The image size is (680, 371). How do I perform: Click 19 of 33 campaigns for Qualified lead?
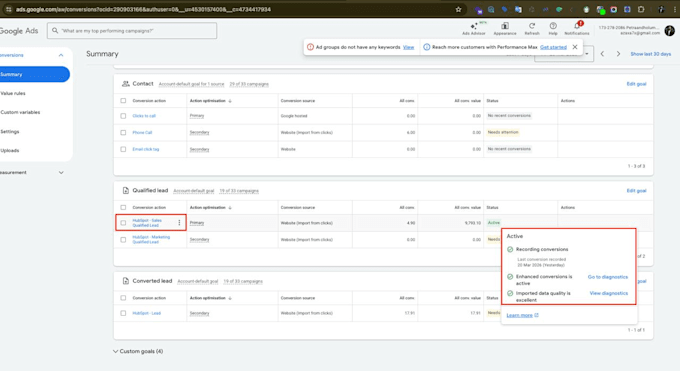239,191
